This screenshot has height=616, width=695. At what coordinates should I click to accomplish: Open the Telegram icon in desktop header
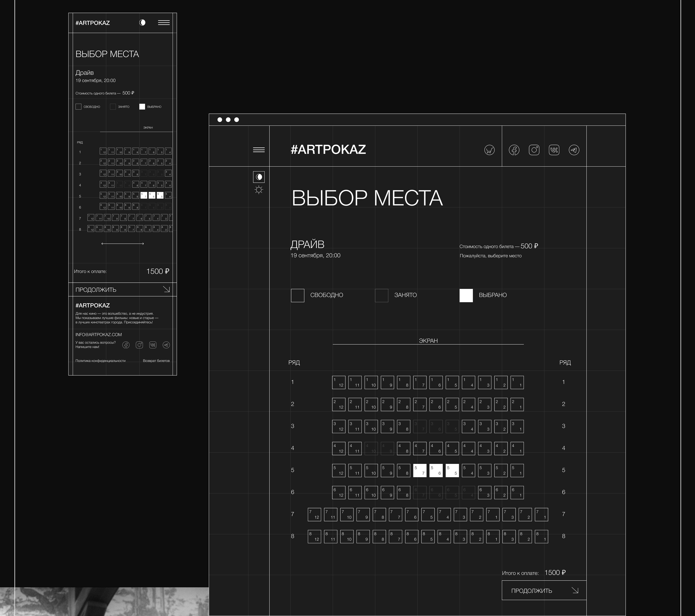574,150
